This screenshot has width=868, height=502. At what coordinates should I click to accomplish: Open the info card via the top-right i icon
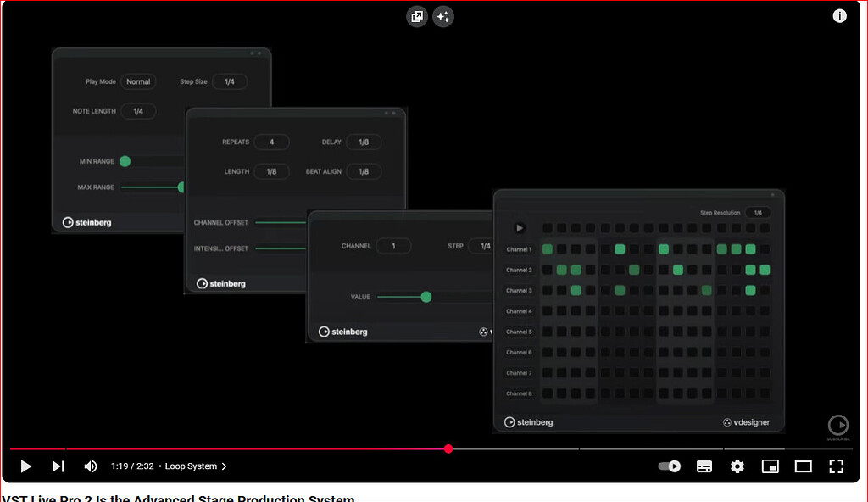[840, 15]
